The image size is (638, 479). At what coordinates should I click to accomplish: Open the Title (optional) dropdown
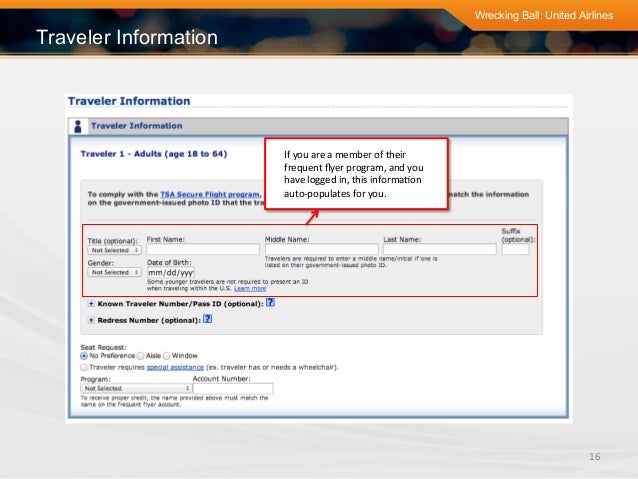(x=115, y=250)
